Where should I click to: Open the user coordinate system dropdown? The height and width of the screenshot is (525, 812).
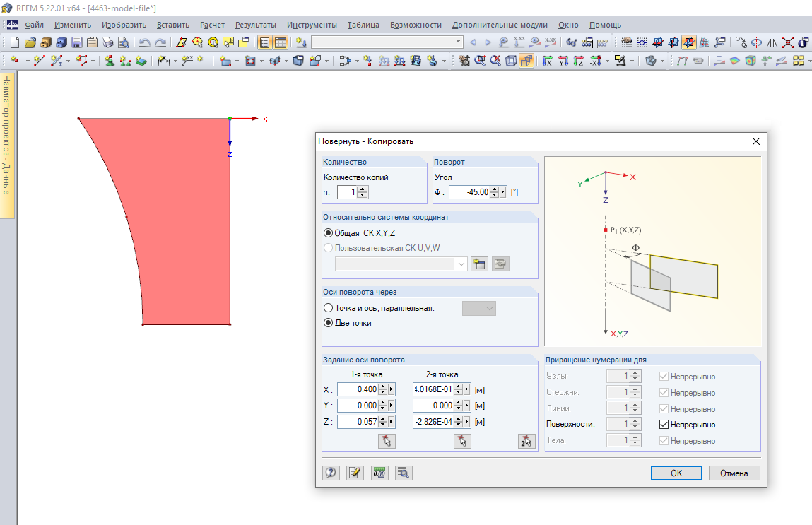click(x=401, y=264)
